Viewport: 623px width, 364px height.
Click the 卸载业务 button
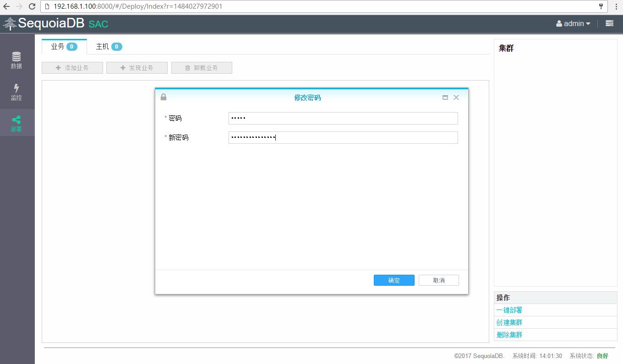pos(202,68)
